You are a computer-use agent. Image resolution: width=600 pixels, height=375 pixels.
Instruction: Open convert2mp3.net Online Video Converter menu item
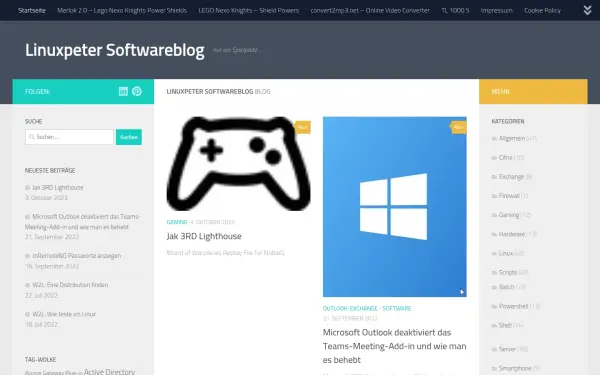coord(370,10)
